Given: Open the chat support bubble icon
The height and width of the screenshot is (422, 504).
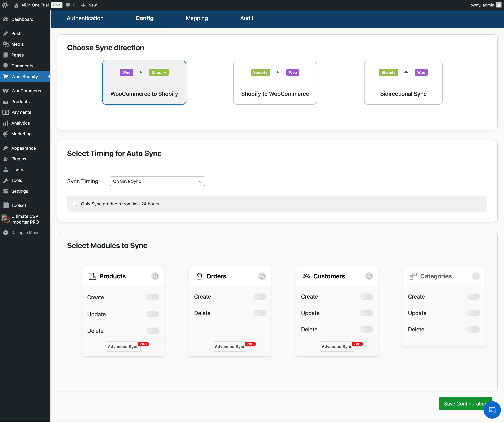Looking at the screenshot, I should [x=492, y=410].
